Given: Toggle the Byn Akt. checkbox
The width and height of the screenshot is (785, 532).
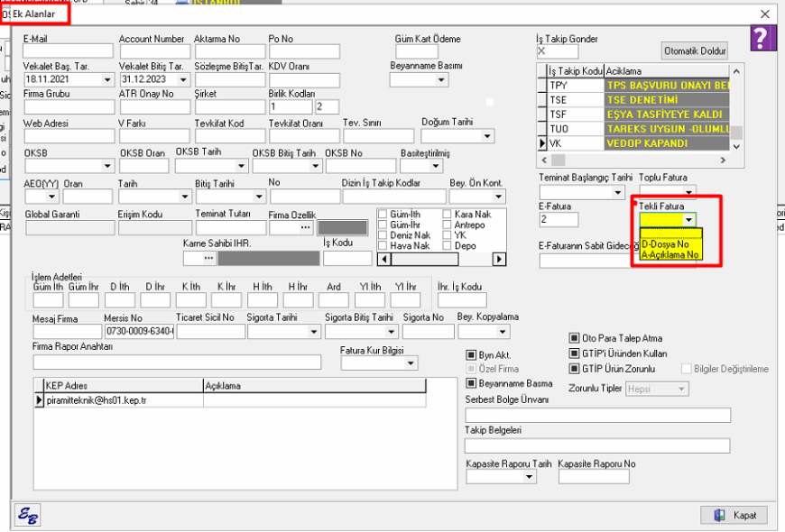Looking at the screenshot, I should [x=471, y=355].
